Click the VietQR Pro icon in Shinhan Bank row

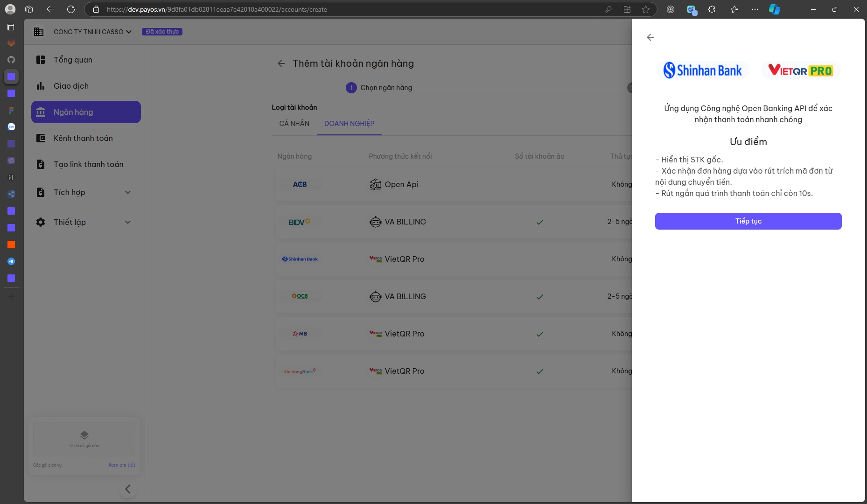point(376,259)
